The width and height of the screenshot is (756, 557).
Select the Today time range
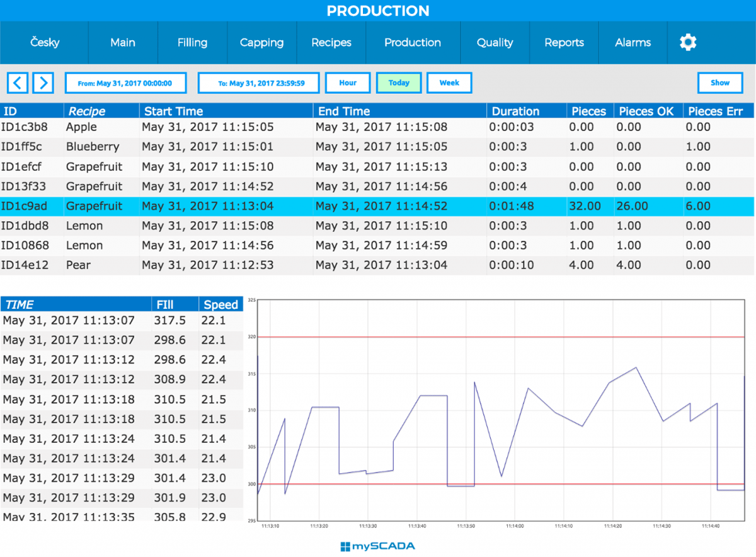pos(399,83)
